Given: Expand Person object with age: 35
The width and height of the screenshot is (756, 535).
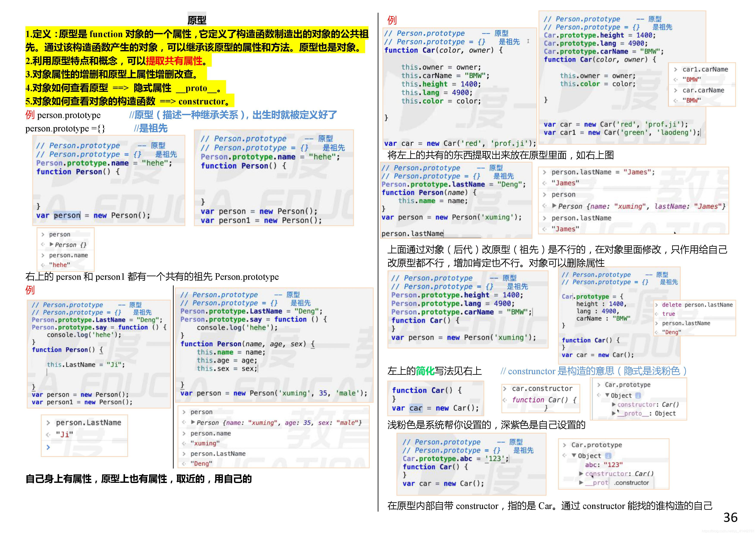Looking at the screenshot, I should click(x=193, y=422).
